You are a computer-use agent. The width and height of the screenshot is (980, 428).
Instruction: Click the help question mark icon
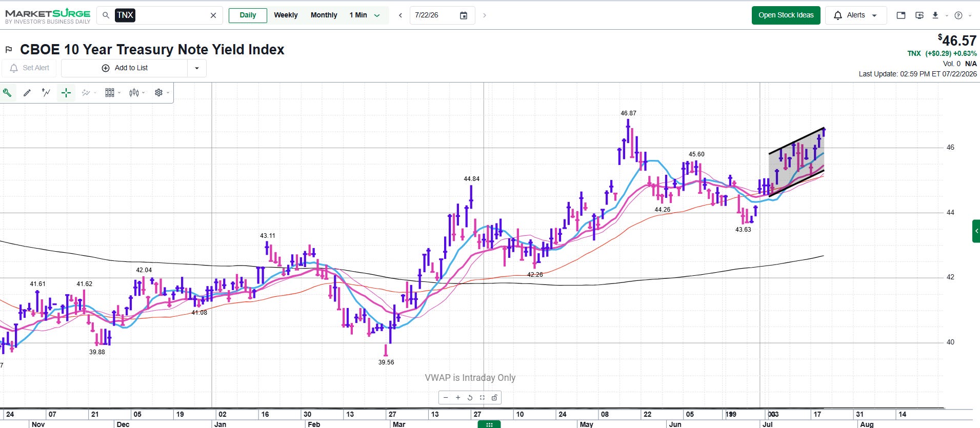pos(958,15)
